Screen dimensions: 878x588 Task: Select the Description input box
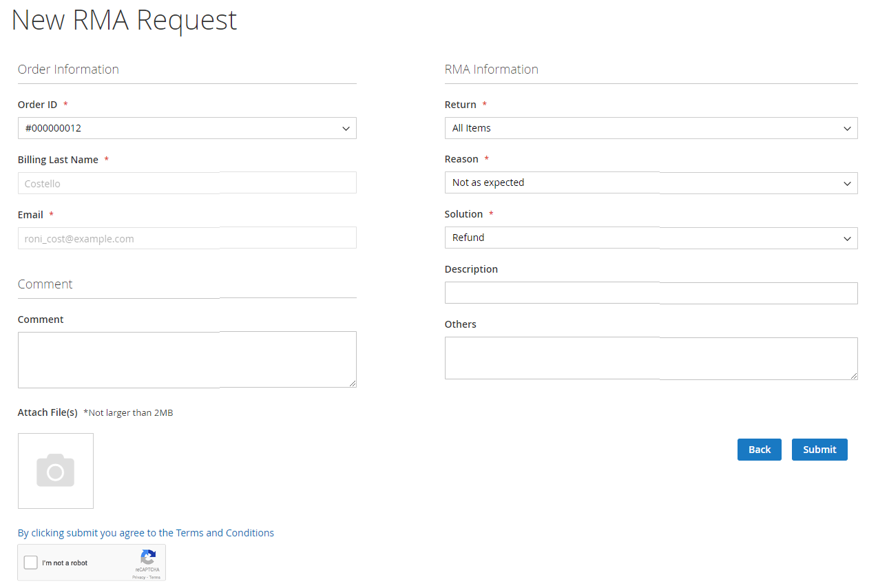(x=651, y=293)
